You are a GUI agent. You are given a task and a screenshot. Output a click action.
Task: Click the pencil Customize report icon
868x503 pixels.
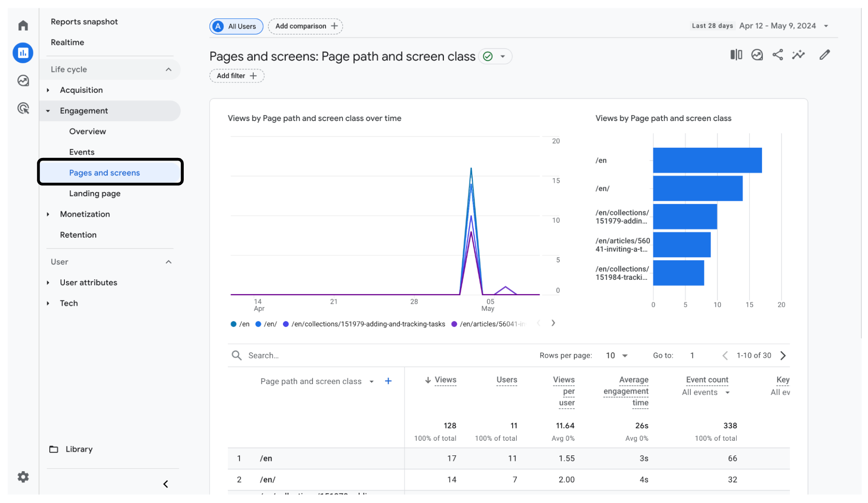pos(824,55)
